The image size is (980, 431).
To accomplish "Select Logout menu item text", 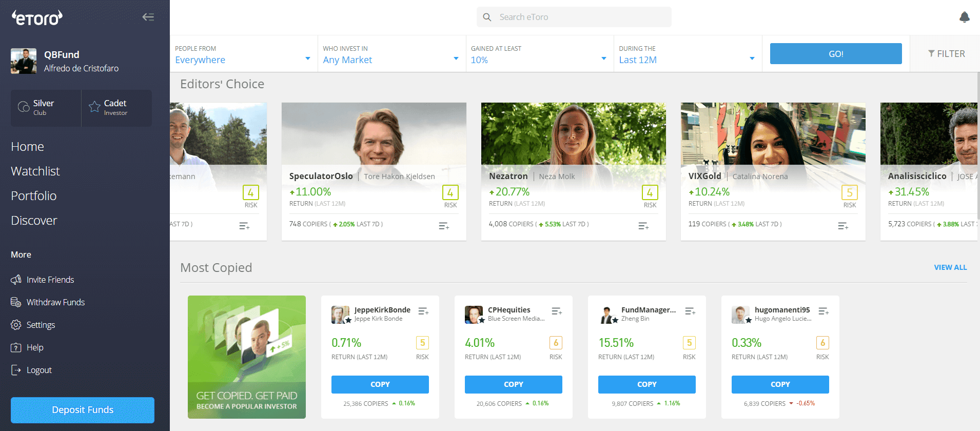I will pyautogui.click(x=39, y=370).
